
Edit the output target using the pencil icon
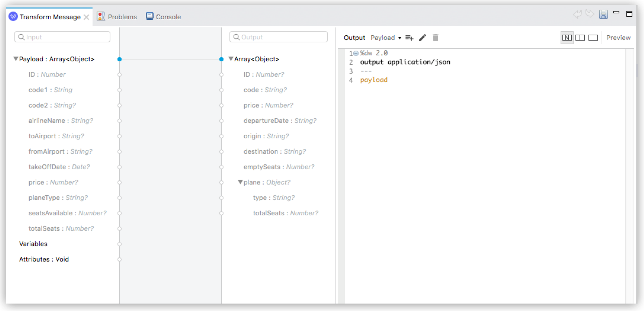pyautogui.click(x=422, y=38)
